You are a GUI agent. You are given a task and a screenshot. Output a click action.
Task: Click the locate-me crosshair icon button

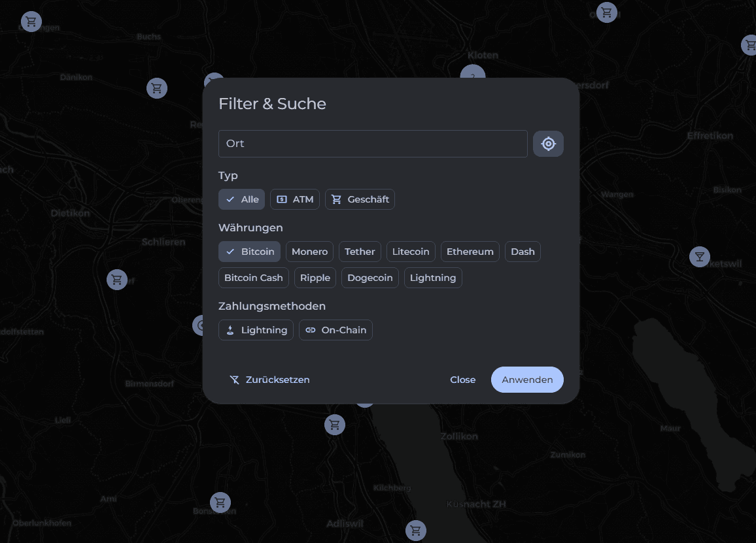point(548,144)
